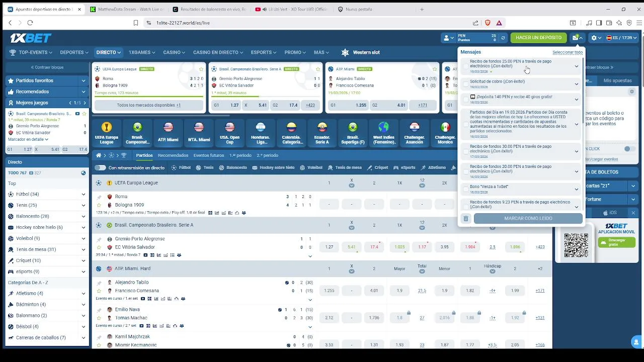Click the home icon in breadcrumb bar
Screen dimensions: 644x362
point(99,155)
